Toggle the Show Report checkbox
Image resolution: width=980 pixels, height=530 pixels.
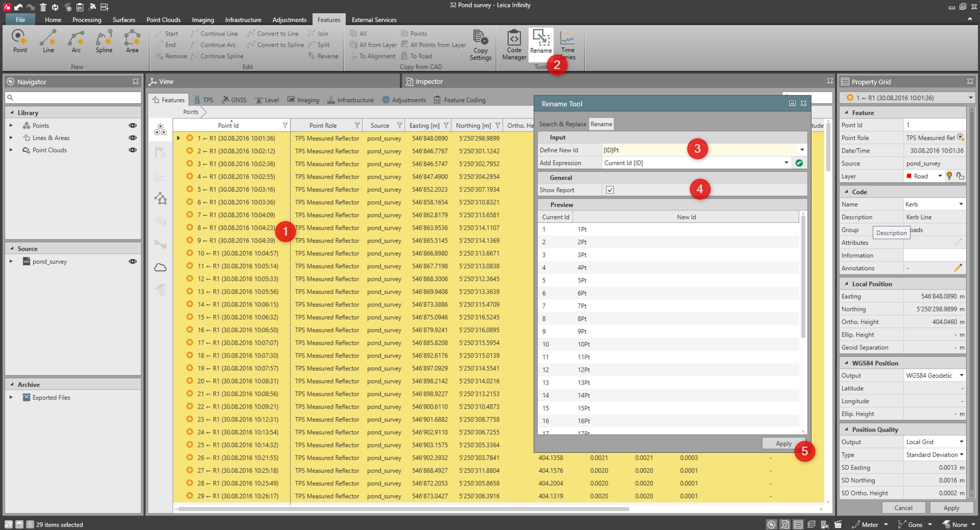pyautogui.click(x=610, y=190)
